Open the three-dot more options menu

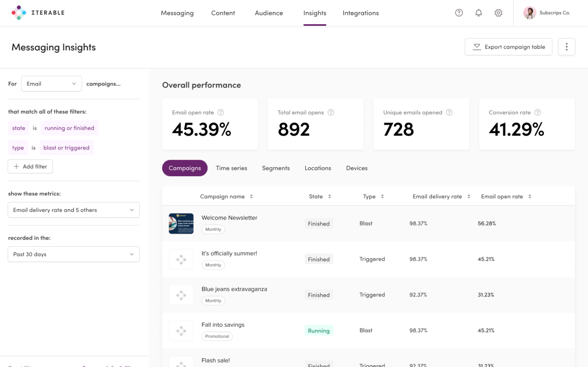pos(566,47)
